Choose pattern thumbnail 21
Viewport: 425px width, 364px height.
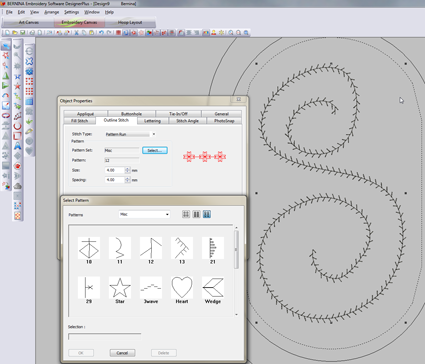tap(213, 248)
